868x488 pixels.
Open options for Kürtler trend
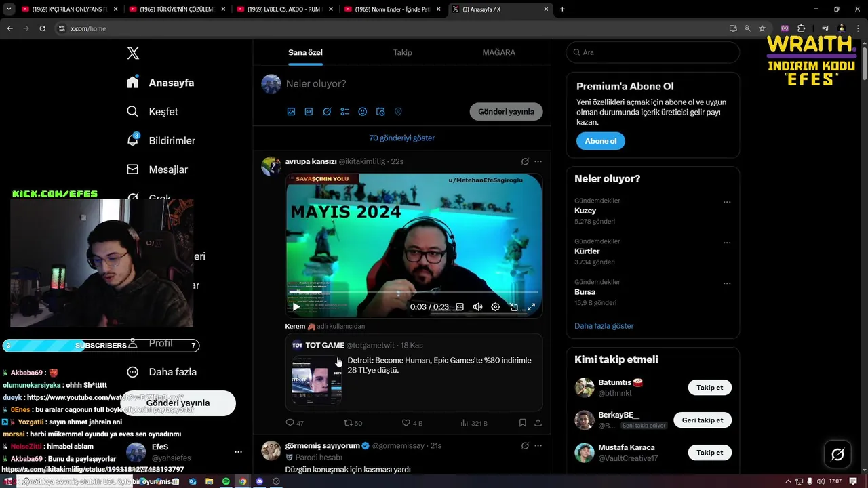click(x=727, y=243)
